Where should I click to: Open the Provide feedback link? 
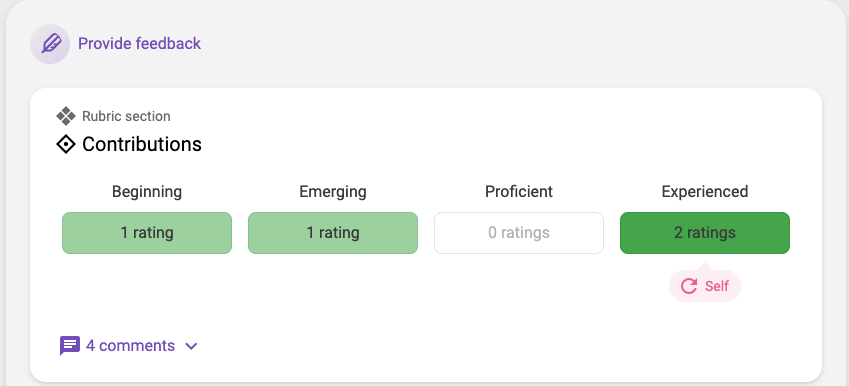pyautogui.click(x=139, y=43)
